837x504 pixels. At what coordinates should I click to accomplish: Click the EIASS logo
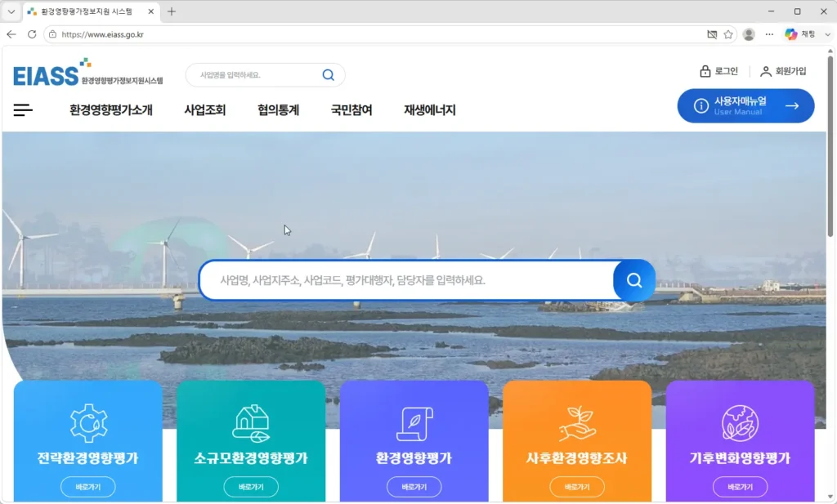pos(88,73)
